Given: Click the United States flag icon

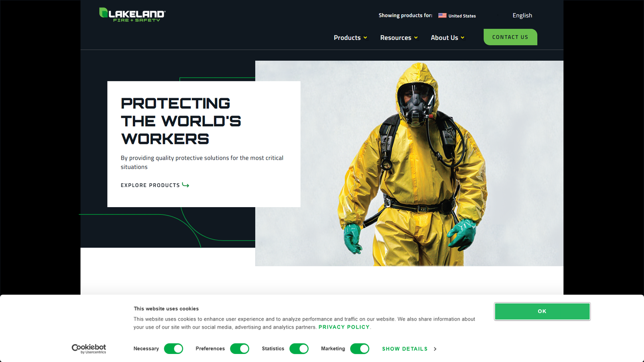Looking at the screenshot, I should (442, 15).
